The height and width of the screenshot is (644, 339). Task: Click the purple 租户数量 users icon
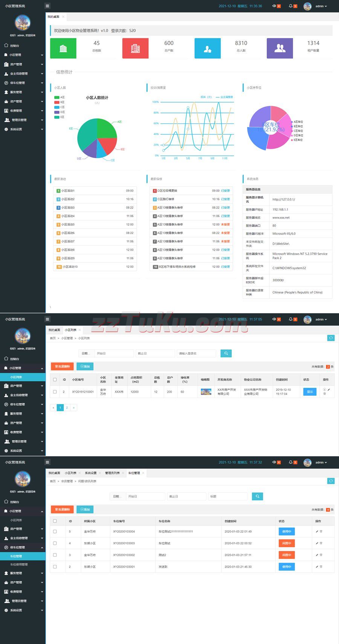[x=279, y=49]
